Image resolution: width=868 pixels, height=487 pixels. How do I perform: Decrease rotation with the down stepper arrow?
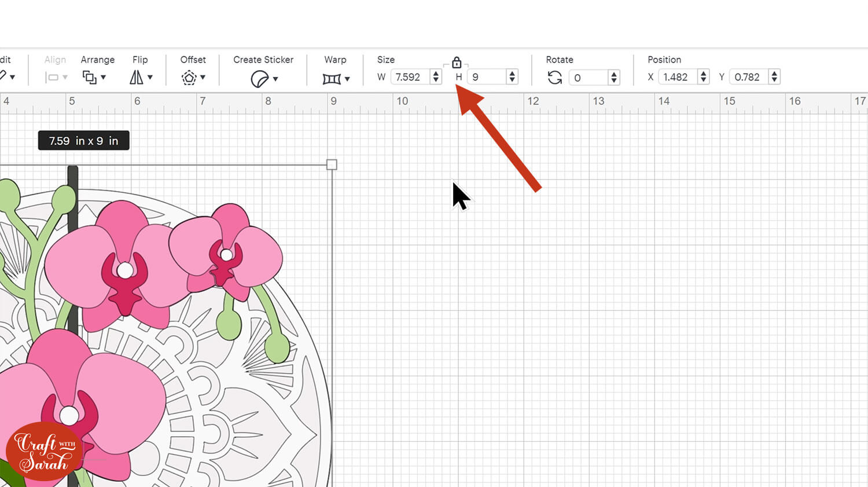[x=614, y=81]
